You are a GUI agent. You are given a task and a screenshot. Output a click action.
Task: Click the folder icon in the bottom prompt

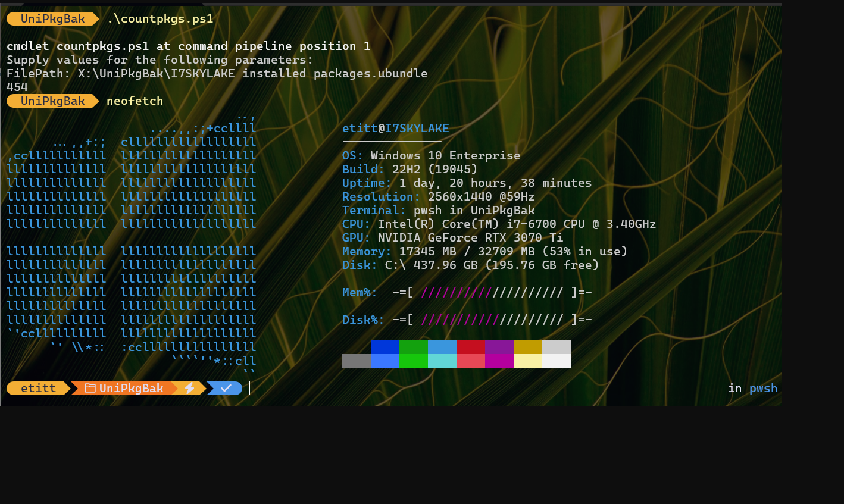[x=90, y=389]
